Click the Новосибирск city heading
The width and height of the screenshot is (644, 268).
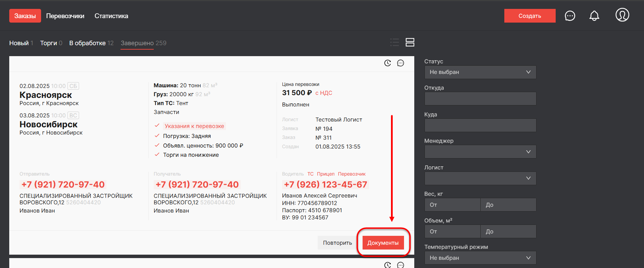coord(48,124)
